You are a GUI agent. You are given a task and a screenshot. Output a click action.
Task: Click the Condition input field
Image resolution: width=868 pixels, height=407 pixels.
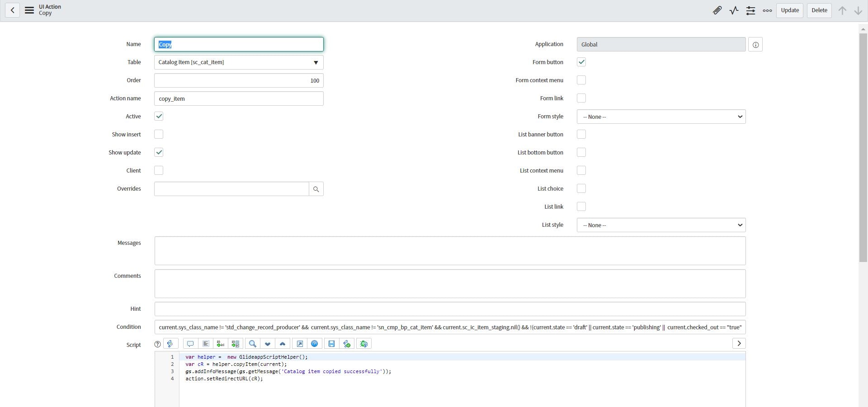pyautogui.click(x=450, y=327)
